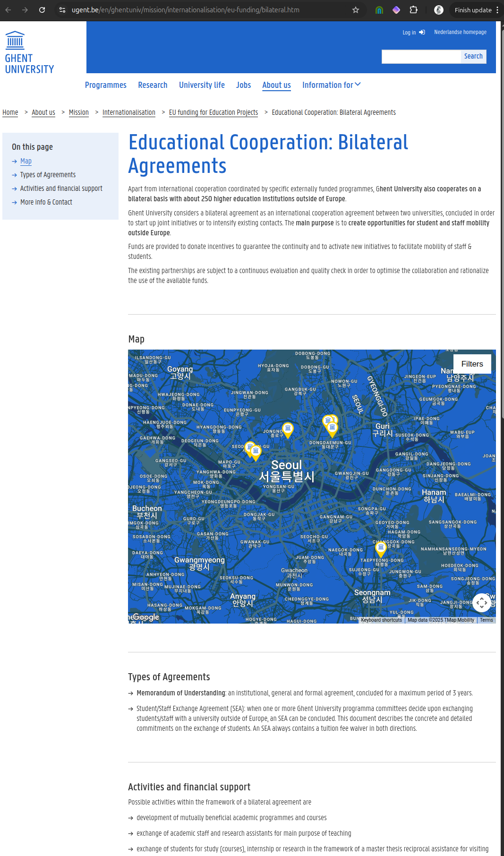The image size is (504, 856).
Task: Click About us in the breadcrumb
Action: pos(43,112)
